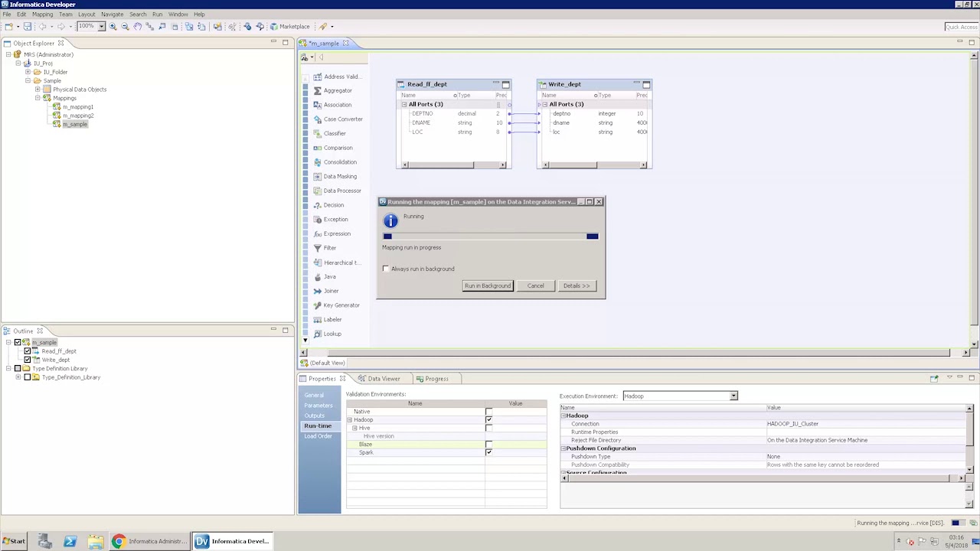Choose the Comparison transformation icon
Image resolution: width=980 pixels, height=551 pixels.
[x=318, y=148]
